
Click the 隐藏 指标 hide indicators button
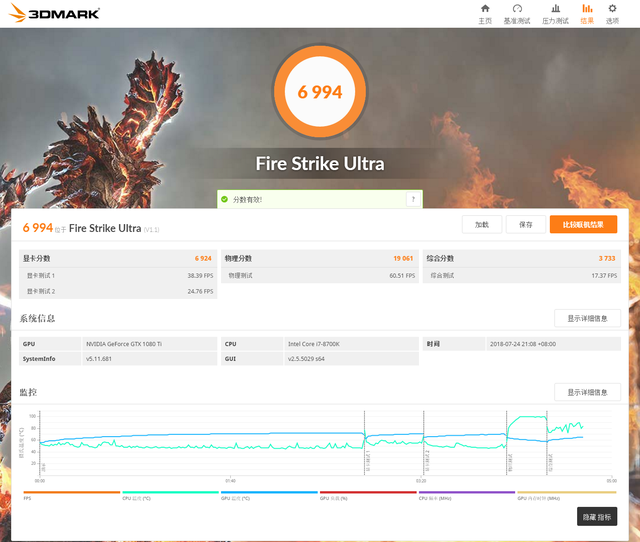(597, 517)
